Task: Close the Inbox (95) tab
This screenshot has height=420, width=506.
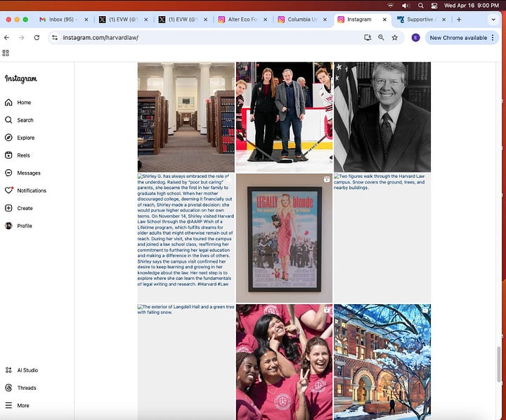Action: point(86,20)
